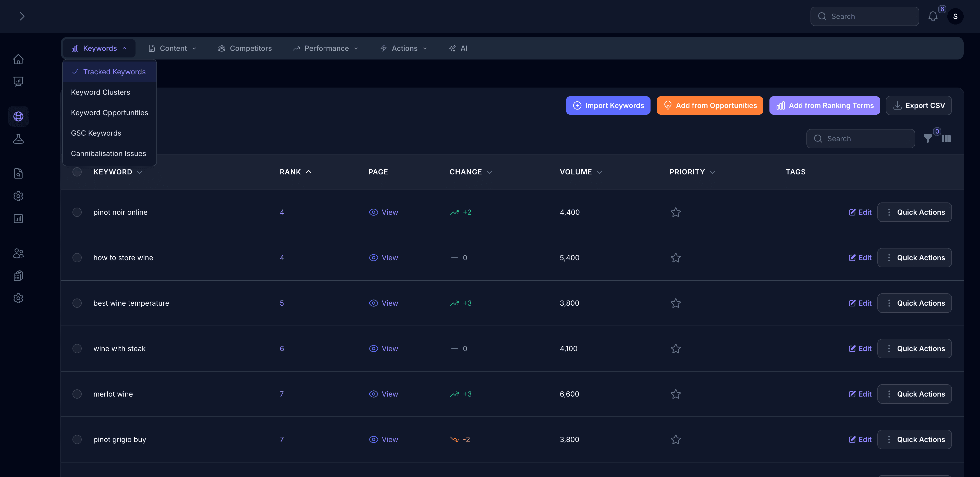Image resolution: width=980 pixels, height=477 pixels.
Task: Focus the top global Search field
Action: pos(864,16)
